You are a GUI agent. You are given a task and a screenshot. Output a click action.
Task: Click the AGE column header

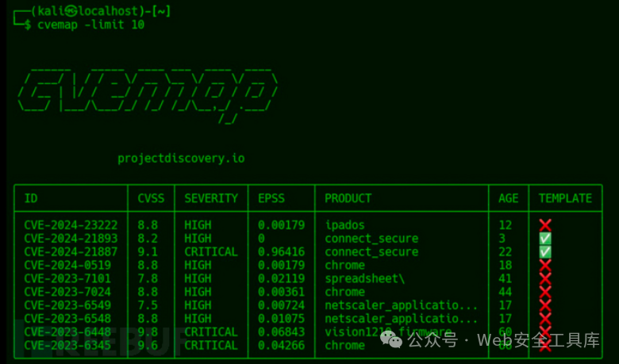[509, 198]
